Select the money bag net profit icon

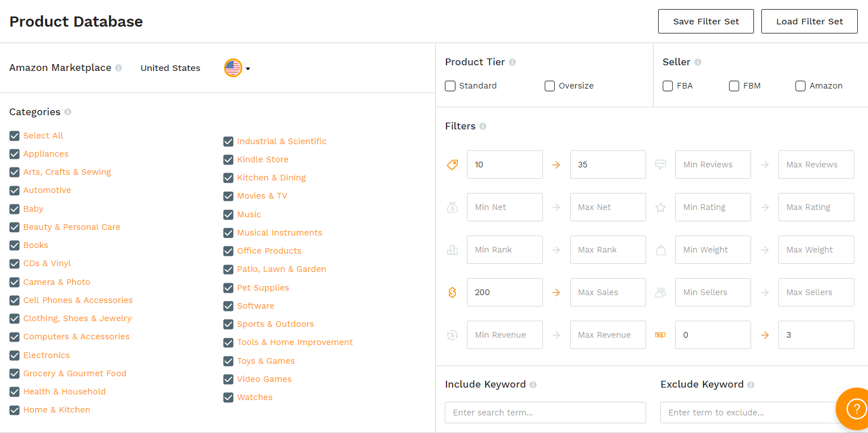(452, 207)
